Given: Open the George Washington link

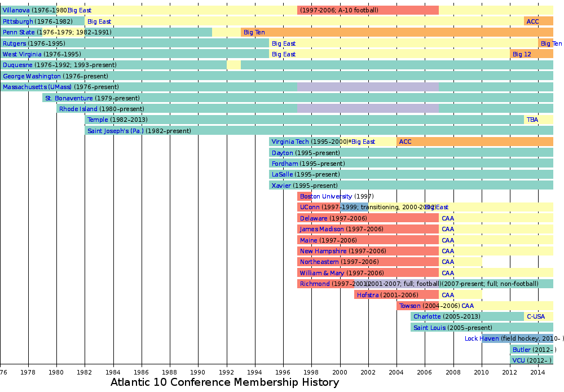Looking at the screenshot, I should [x=32, y=76].
